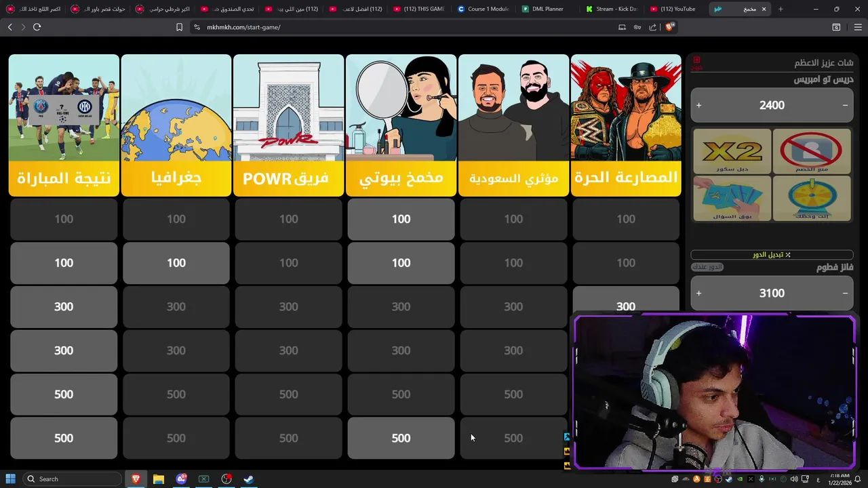Open the Windows Start menu
The image size is (868, 488).
pos(11,479)
